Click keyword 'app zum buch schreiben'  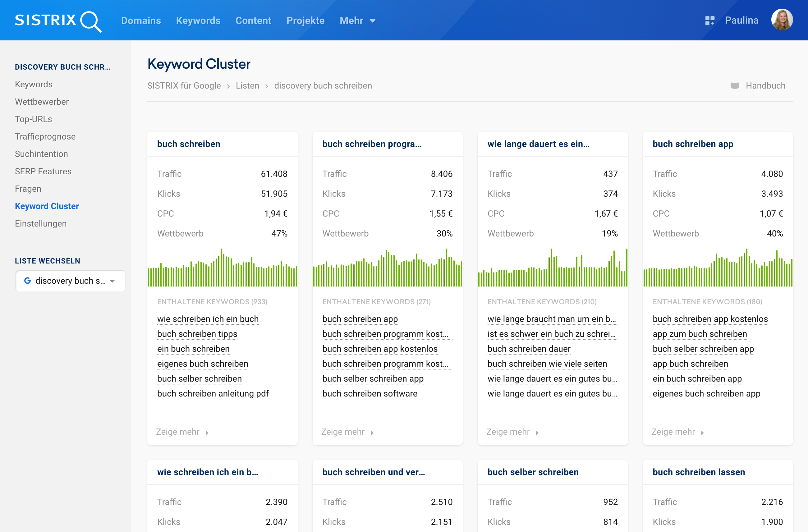pos(700,334)
